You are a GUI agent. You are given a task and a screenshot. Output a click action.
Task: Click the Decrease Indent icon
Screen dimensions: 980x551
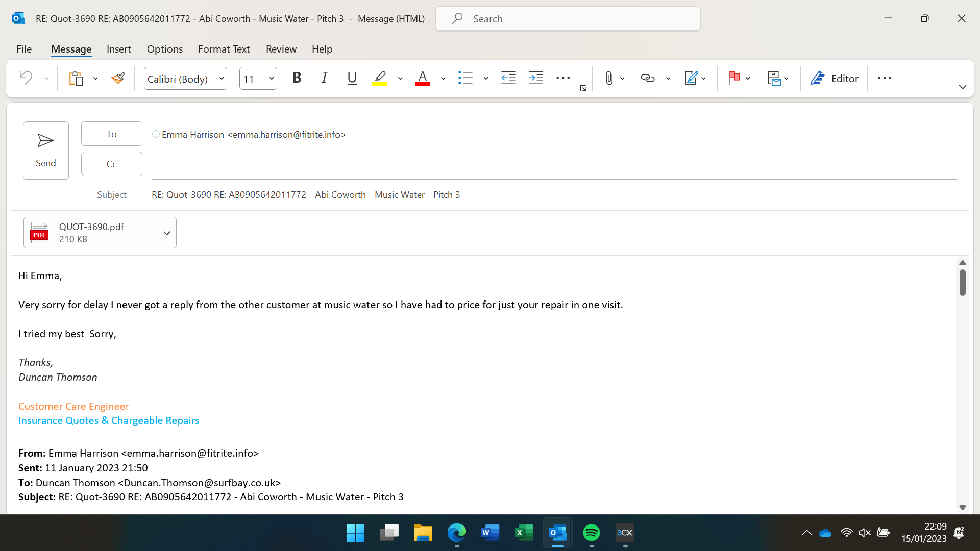(508, 79)
